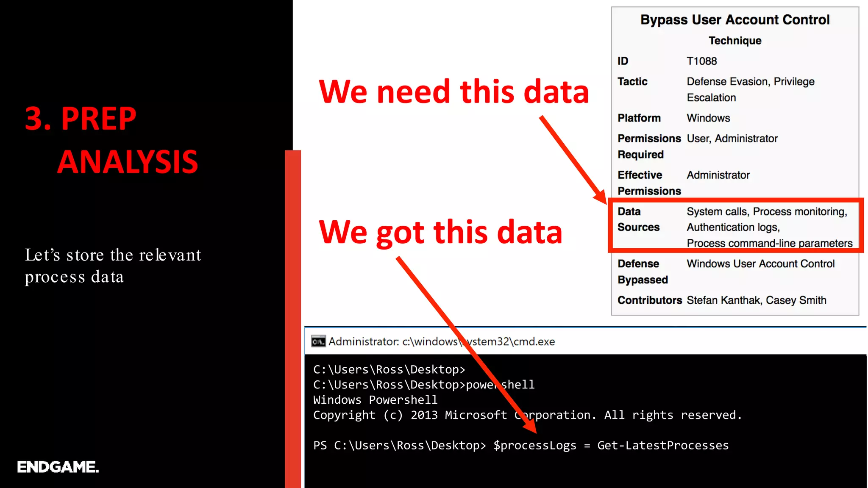The image size is (868, 488).
Task: Select the '3. PREP ANALYSIS' heading
Action: (x=112, y=140)
